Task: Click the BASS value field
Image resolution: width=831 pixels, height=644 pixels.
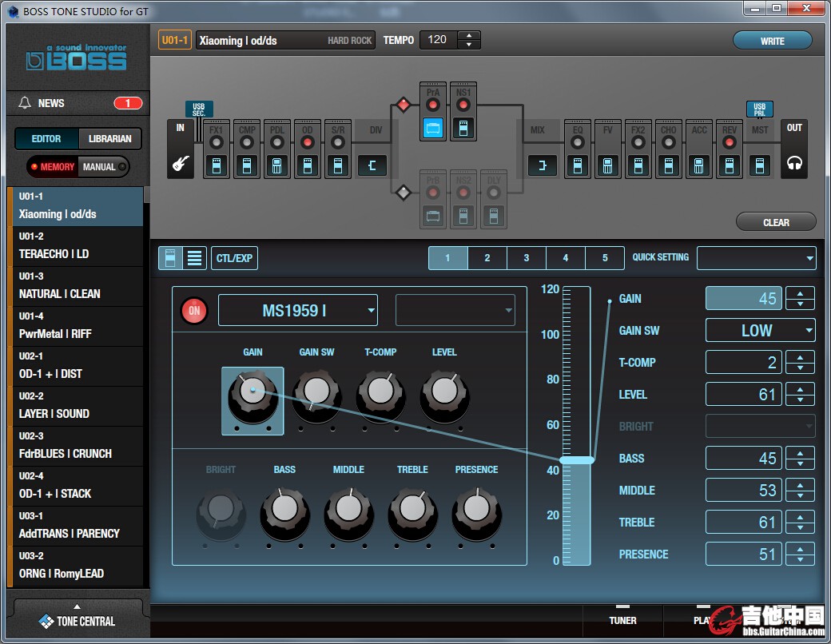Action: (744, 459)
